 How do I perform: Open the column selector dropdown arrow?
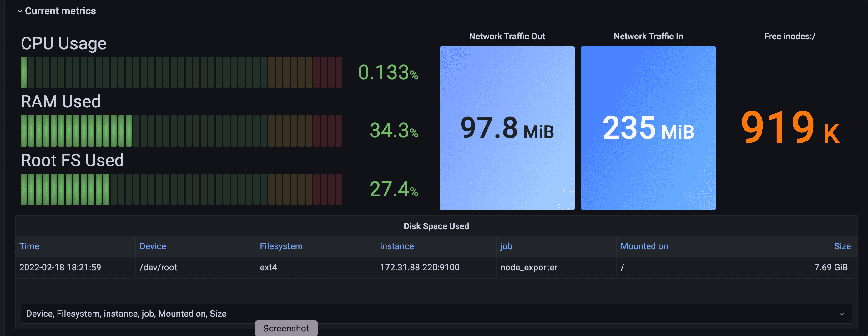[x=841, y=314]
